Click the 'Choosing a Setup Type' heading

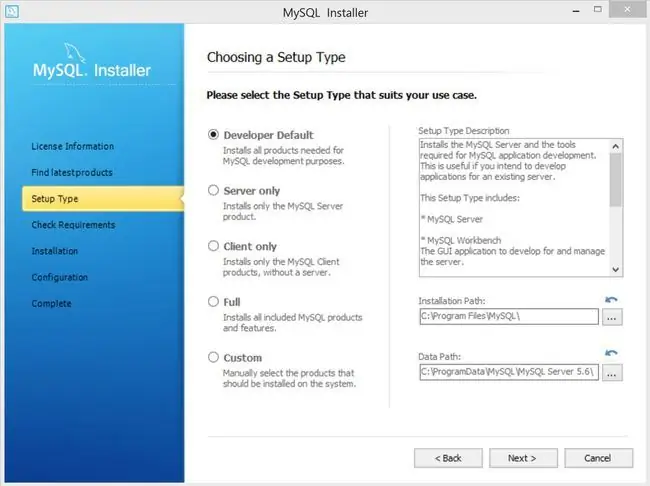[276, 57]
